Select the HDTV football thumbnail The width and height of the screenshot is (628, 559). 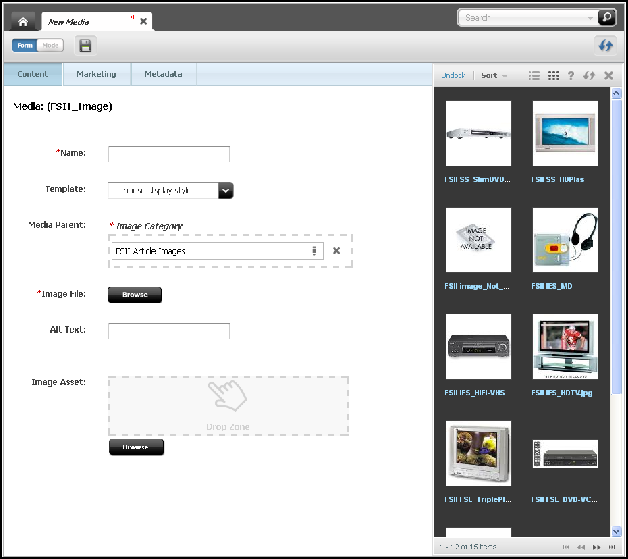[x=565, y=346]
